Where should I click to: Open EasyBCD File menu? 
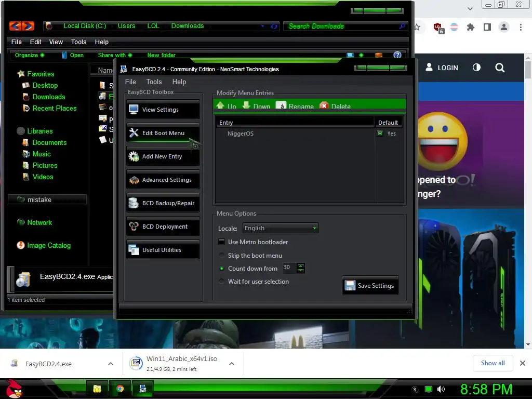pos(130,82)
